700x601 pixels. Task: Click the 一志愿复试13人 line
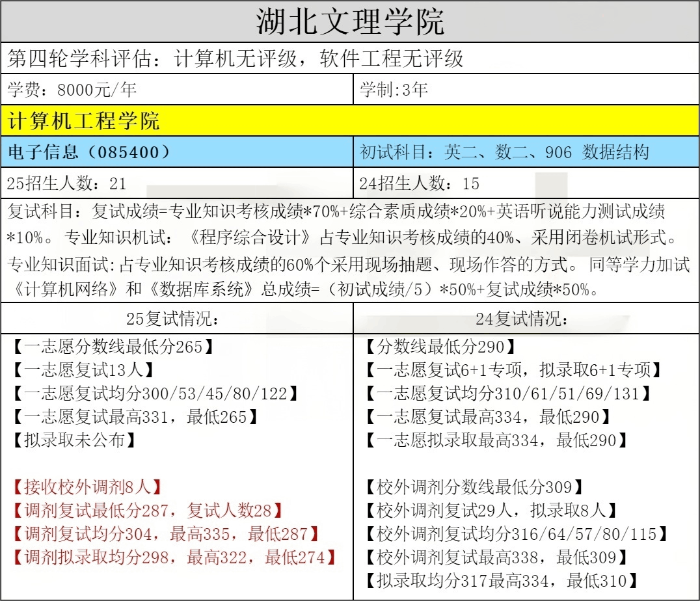pos(83,370)
